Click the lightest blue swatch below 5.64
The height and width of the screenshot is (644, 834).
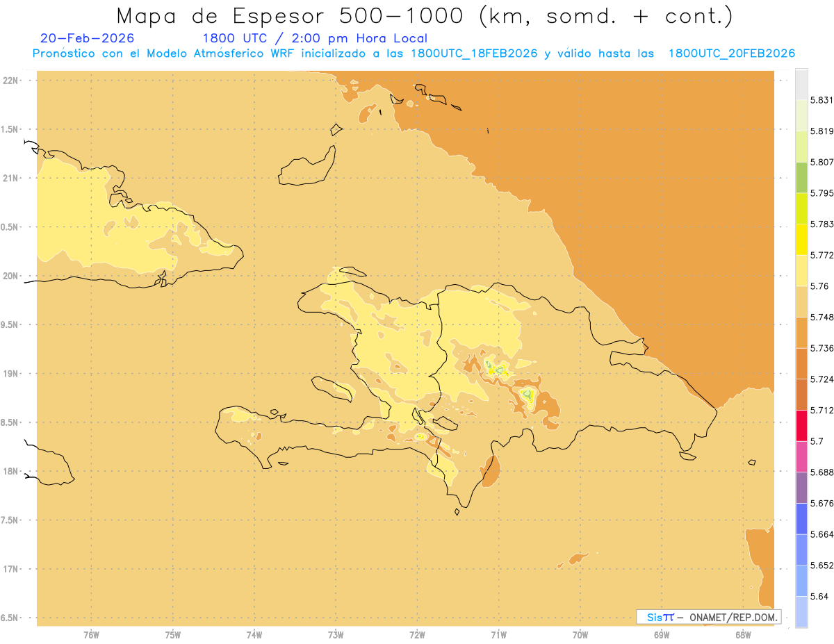[801, 611]
